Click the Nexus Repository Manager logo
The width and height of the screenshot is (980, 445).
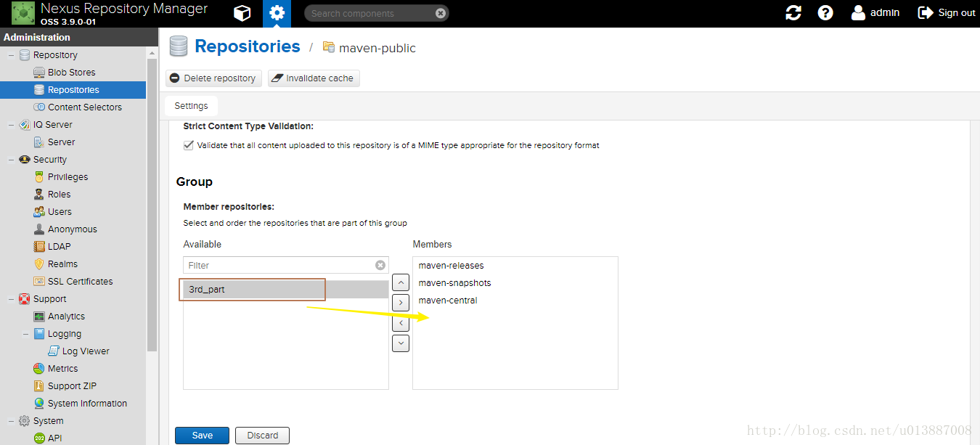[23, 13]
